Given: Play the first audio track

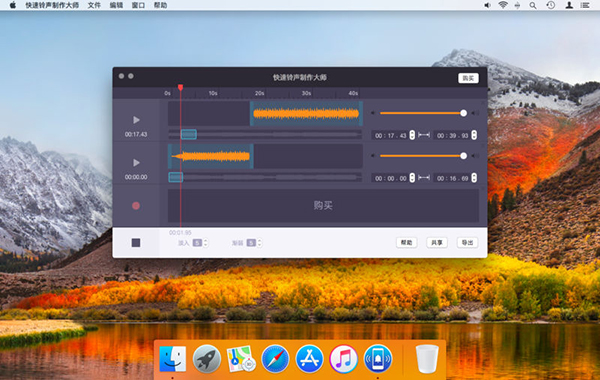Looking at the screenshot, I should (x=136, y=120).
